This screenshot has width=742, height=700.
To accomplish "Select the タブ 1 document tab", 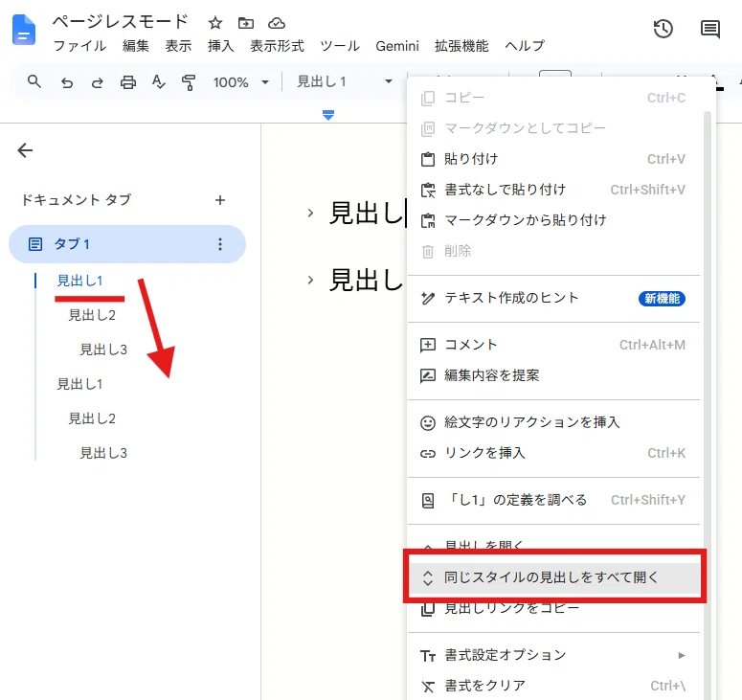I will click(x=126, y=244).
